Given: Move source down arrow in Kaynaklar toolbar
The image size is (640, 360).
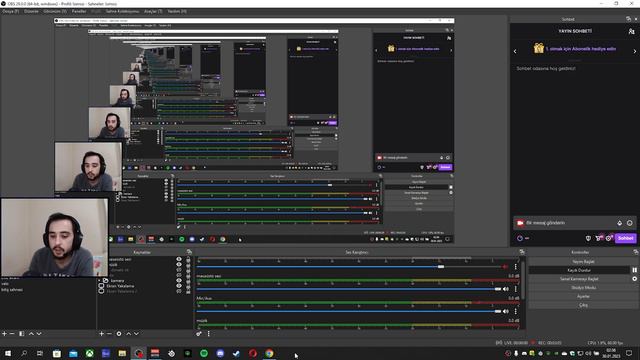Looking at the screenshot, I should click(136, 333).
